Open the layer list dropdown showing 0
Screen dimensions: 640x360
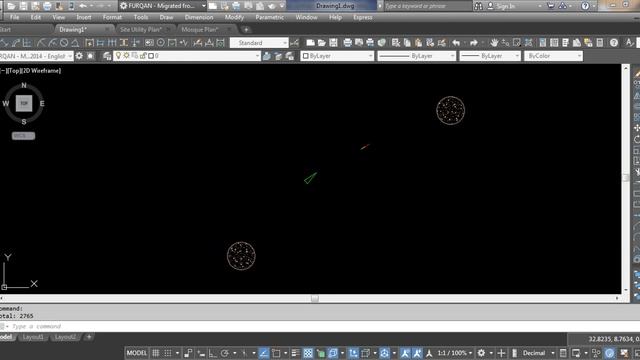pyautogui.click(x=187, y=56)
